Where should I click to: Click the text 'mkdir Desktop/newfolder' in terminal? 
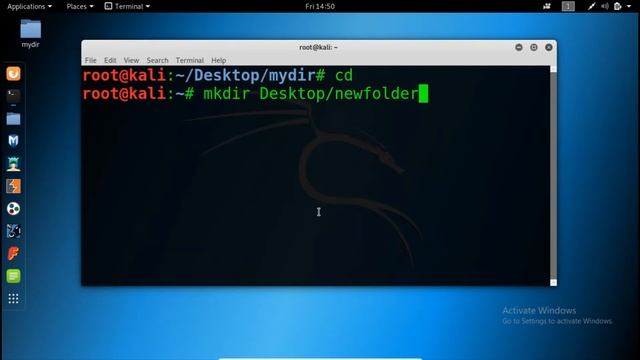coord(311,94)
